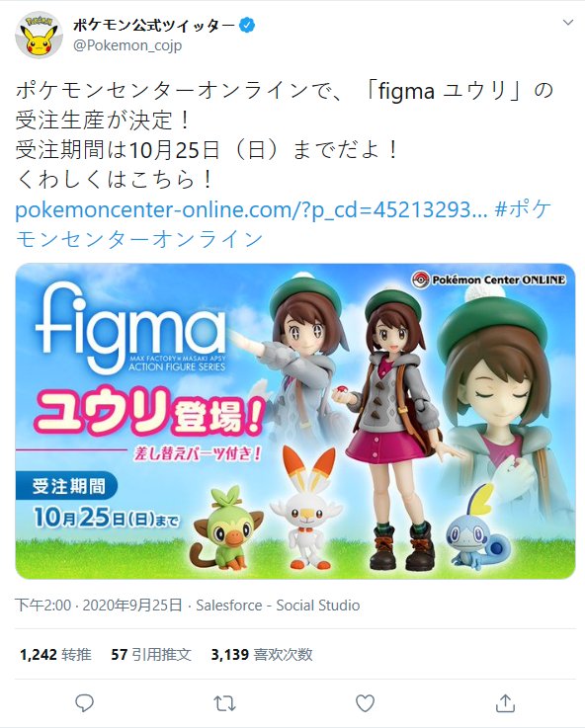Image resolution: width=585 pixels, height=728 pixels.
Task: Click the retweet arrows icon
Action: pyautogui.click(x=224, y=703)
